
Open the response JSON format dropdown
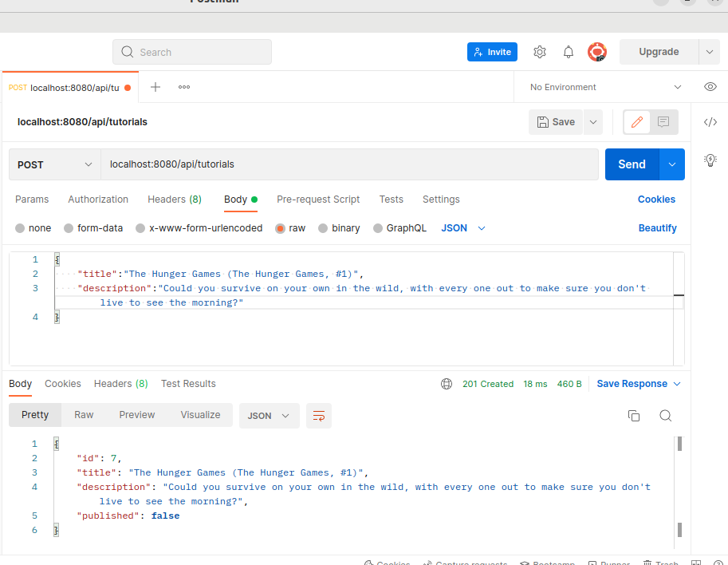(270, 416)
